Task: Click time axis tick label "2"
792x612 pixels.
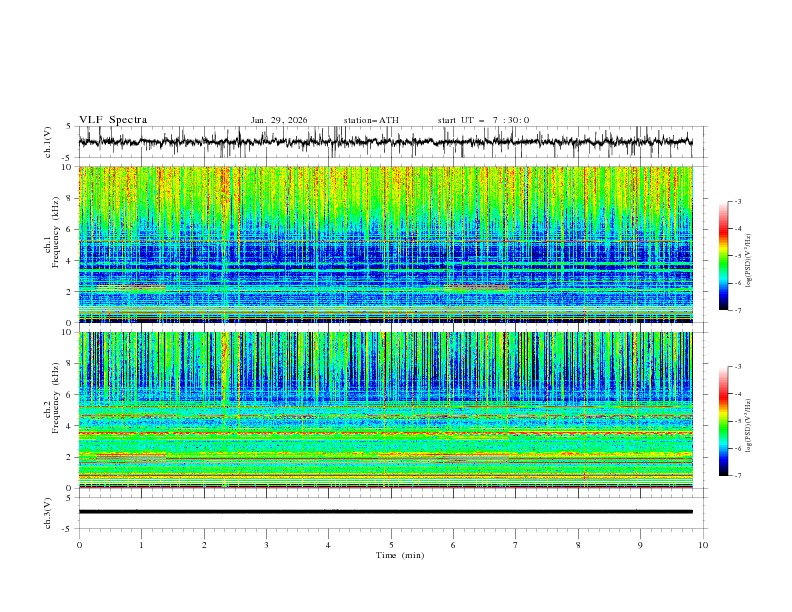Action: 204,545
